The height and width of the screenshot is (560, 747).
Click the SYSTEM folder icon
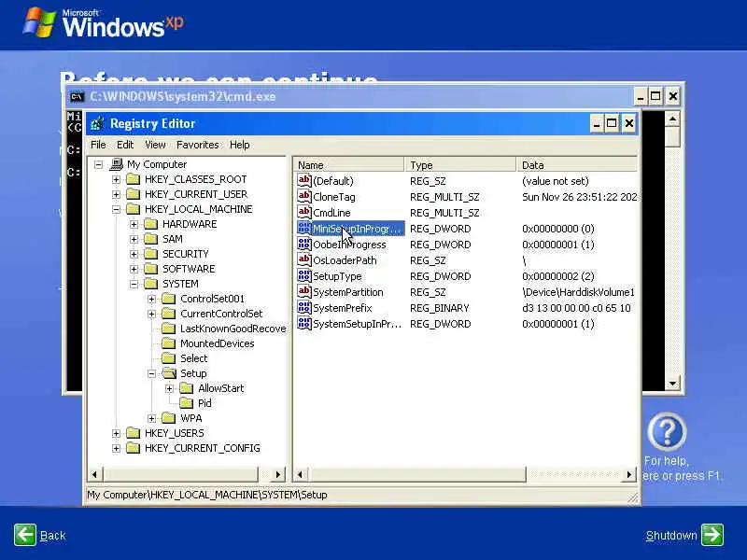151,284
